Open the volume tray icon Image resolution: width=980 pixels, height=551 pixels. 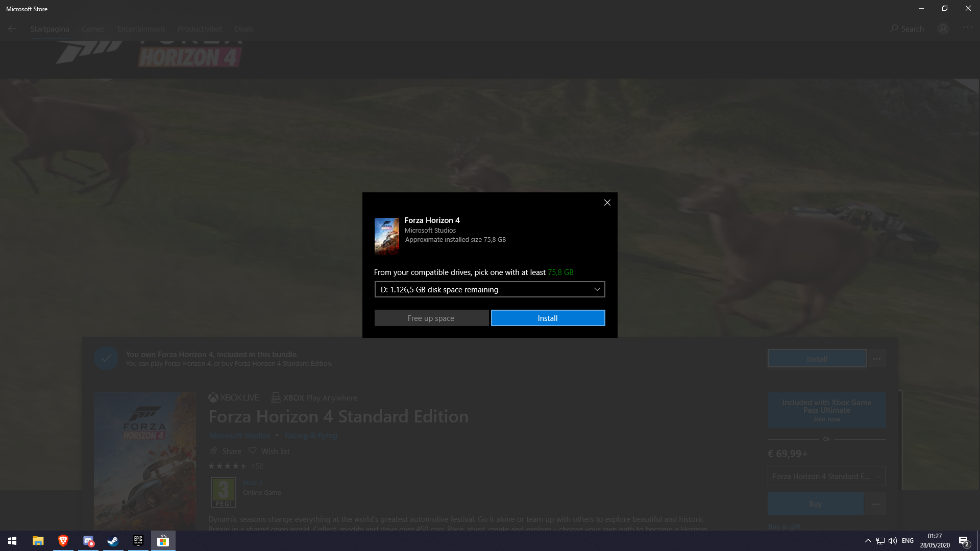point(893,541)
